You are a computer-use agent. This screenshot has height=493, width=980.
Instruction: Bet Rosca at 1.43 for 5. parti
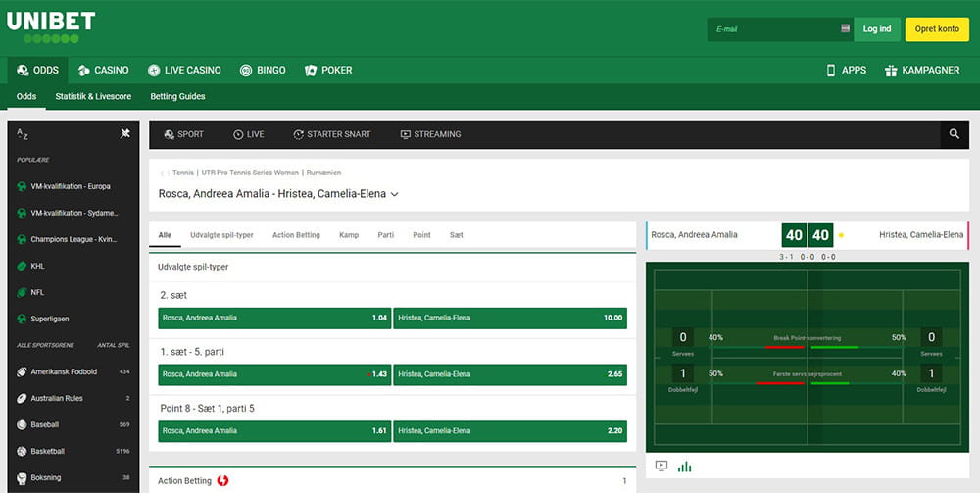[x=274, y=374]
